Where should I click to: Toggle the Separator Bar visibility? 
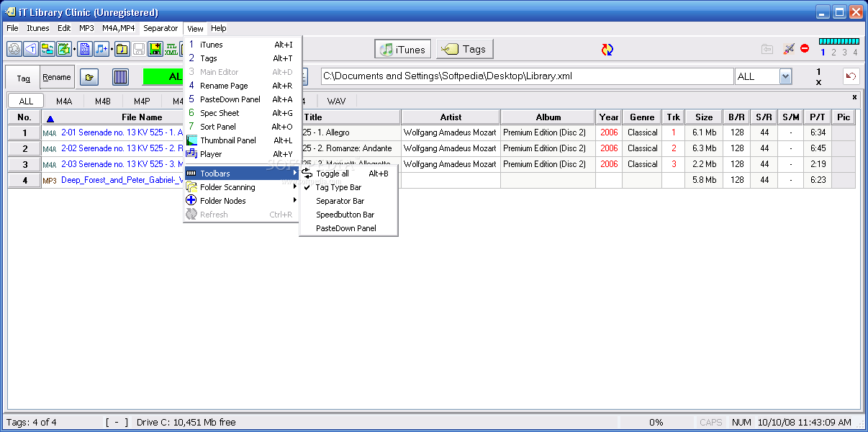(348, 201)
